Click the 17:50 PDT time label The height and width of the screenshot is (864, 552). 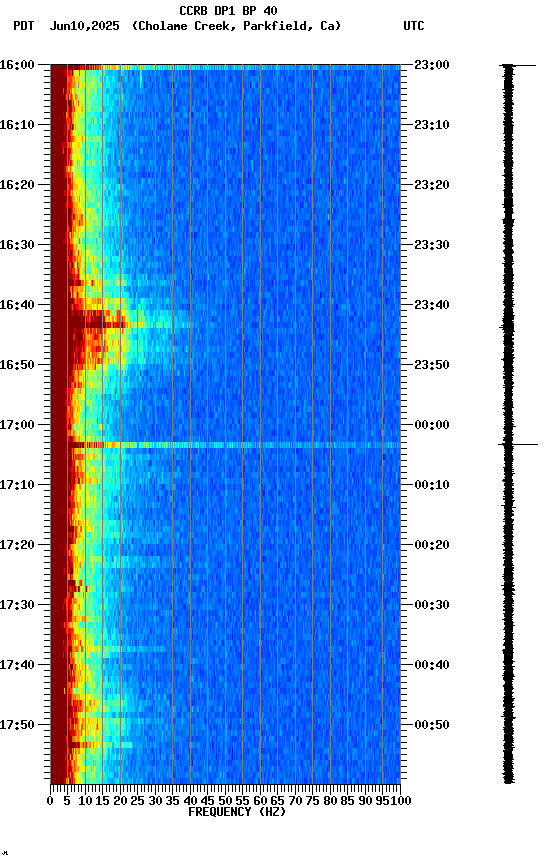point(17,725)
